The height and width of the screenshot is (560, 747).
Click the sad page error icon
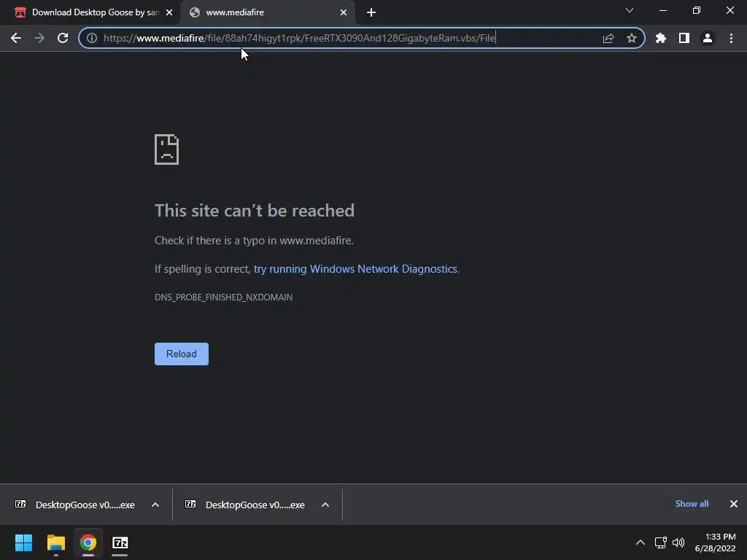tap(167, 149)
